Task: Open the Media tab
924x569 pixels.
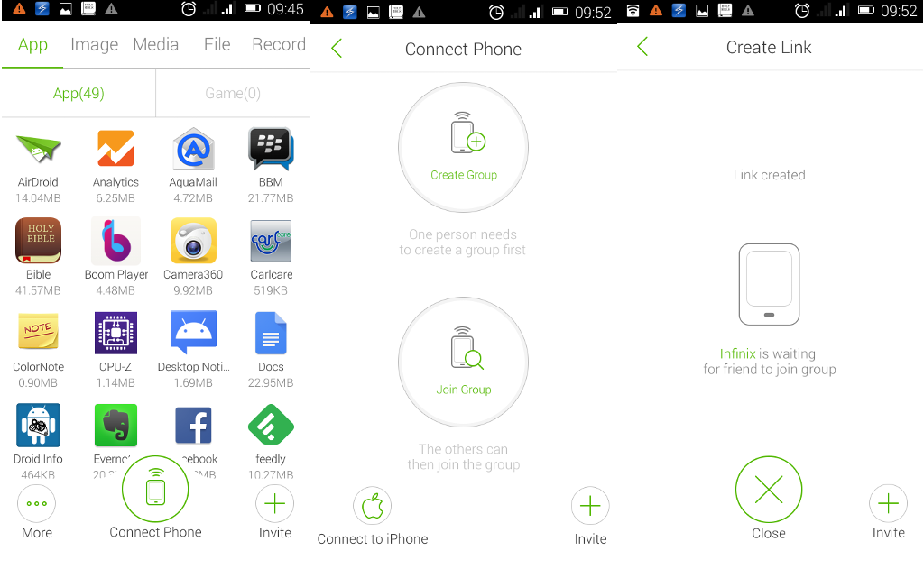Action: [x=155, y=45]
